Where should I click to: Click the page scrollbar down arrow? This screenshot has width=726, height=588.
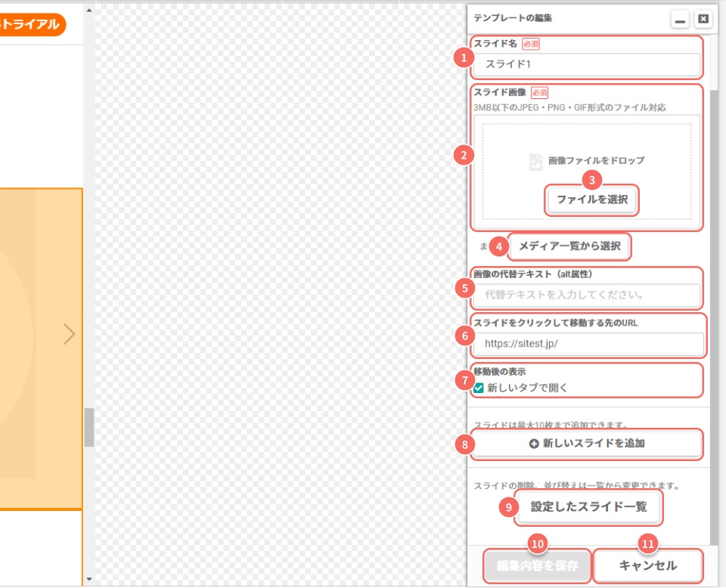[89, 579]
